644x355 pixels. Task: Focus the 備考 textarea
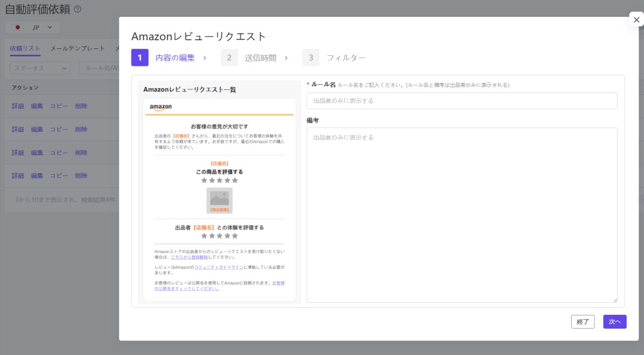462,215
